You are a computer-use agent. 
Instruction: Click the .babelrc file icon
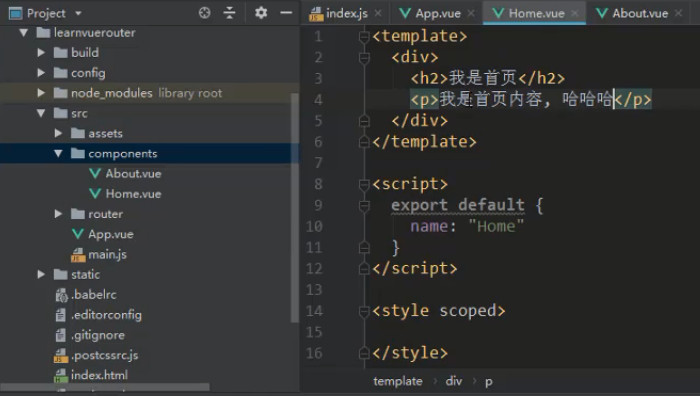pyautogui.click(x=61, y=295)
